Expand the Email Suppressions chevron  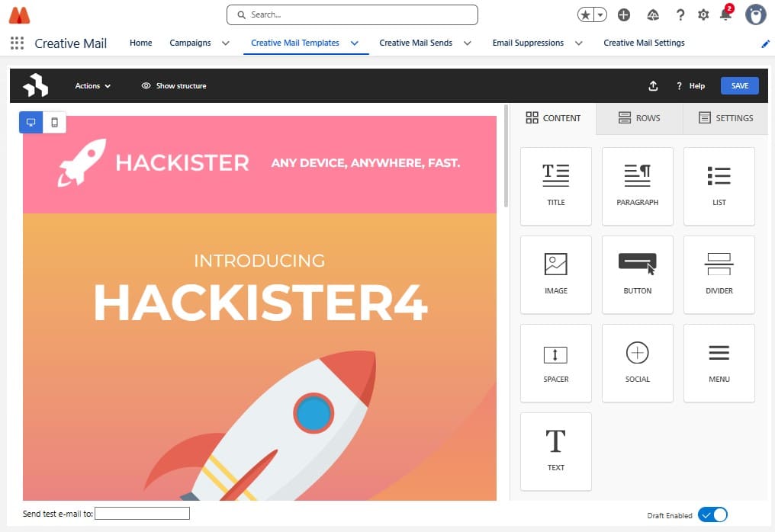578,43
